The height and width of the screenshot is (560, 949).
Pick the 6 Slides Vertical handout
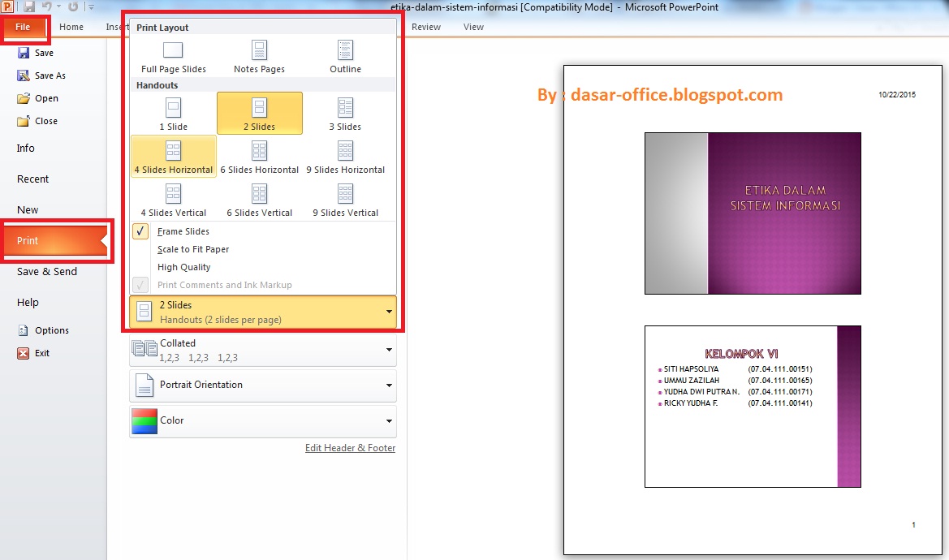coord(259,200)
